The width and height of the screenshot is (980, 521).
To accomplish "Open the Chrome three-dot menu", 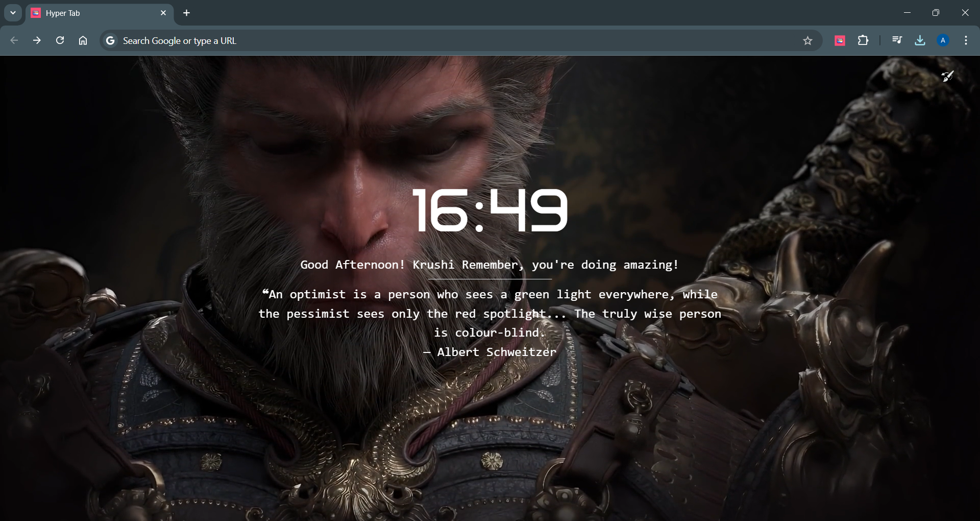I will [966, 40].
